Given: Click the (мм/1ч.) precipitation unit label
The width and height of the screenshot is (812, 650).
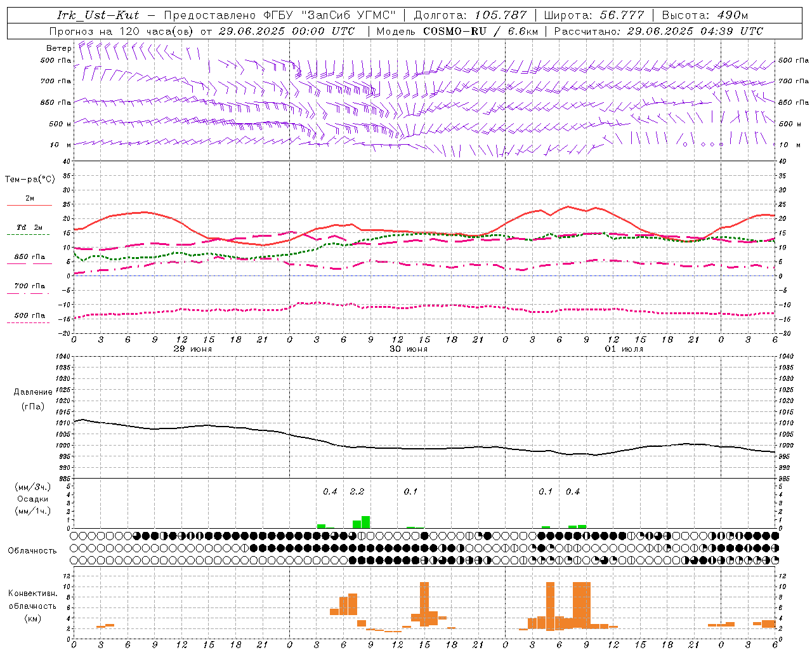Looking at the screenshot, I should 33,510.
